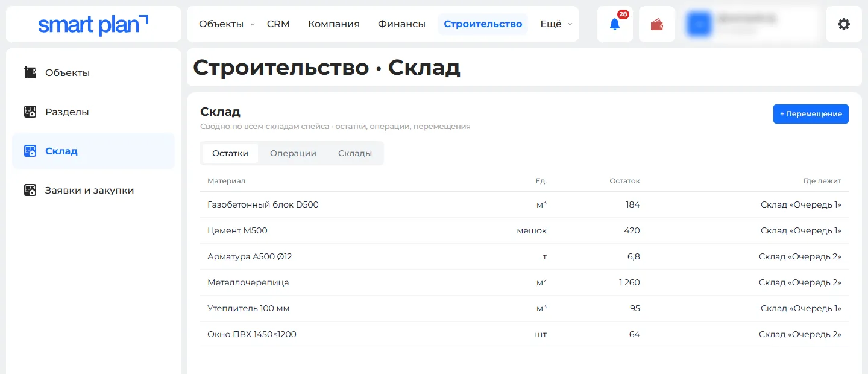Viewport: 868px width, 374px height.
Task: Open the notifications bell icon
Action: [x=615, y=24]
